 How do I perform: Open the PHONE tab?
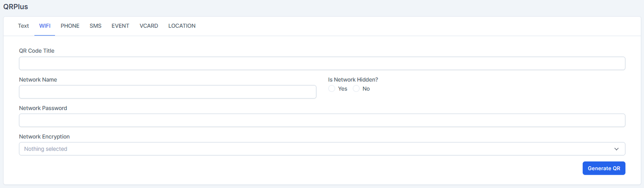click(x=70, y=26)
